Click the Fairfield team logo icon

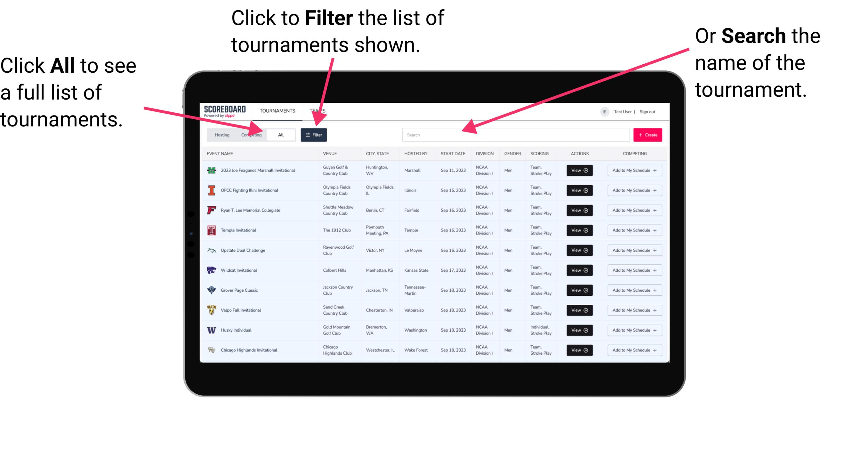pos(211,210)
